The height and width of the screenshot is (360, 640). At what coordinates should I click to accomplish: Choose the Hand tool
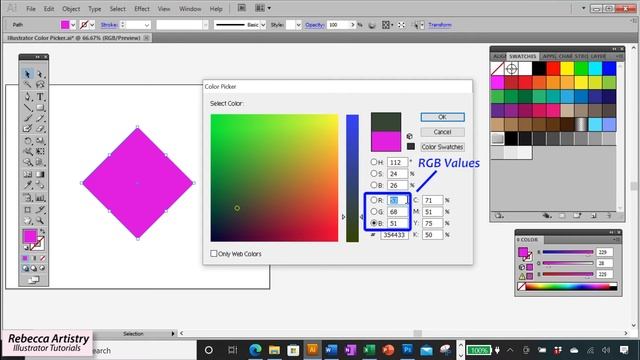27,221
